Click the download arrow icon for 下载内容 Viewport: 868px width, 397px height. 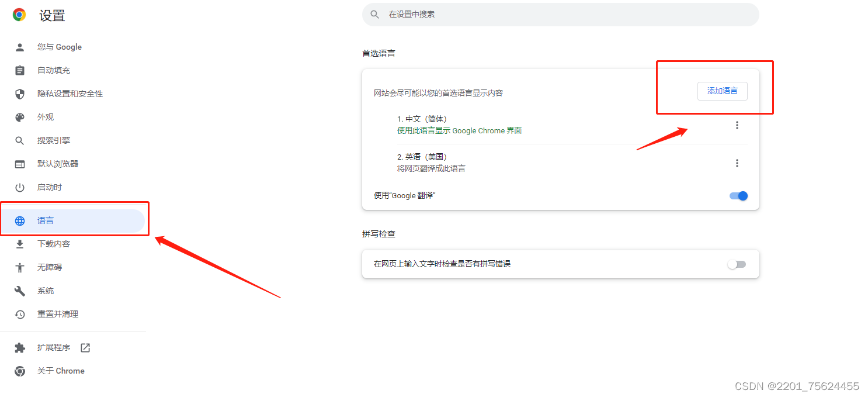pos(20,244)
